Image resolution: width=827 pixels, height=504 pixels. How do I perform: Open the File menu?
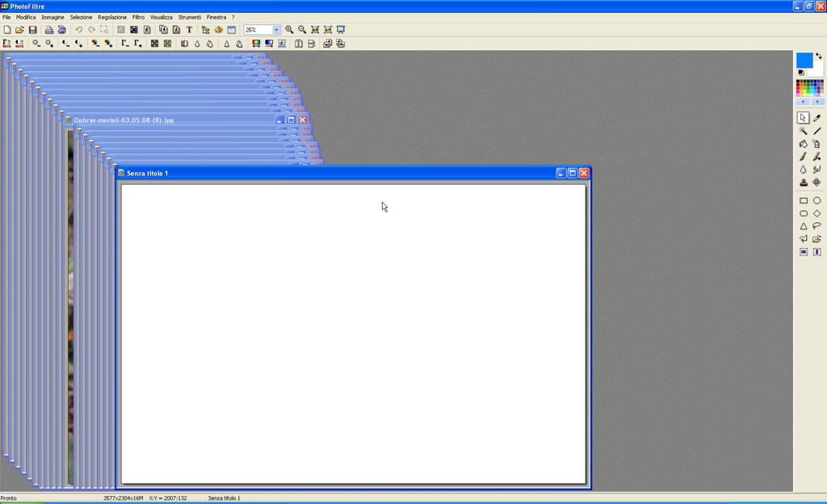click(6, 18)
